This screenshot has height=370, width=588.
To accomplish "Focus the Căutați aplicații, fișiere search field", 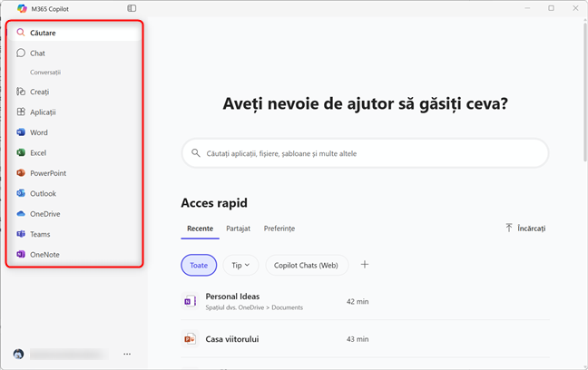I will pos(366,153).
